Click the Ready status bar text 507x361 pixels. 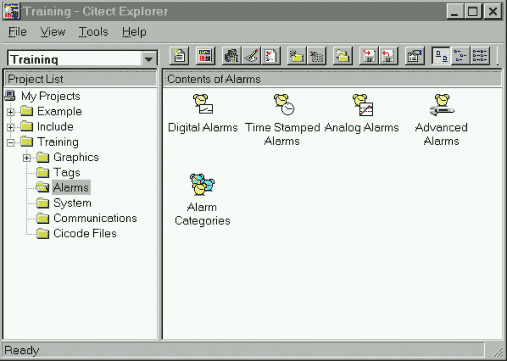pos(22,350)
